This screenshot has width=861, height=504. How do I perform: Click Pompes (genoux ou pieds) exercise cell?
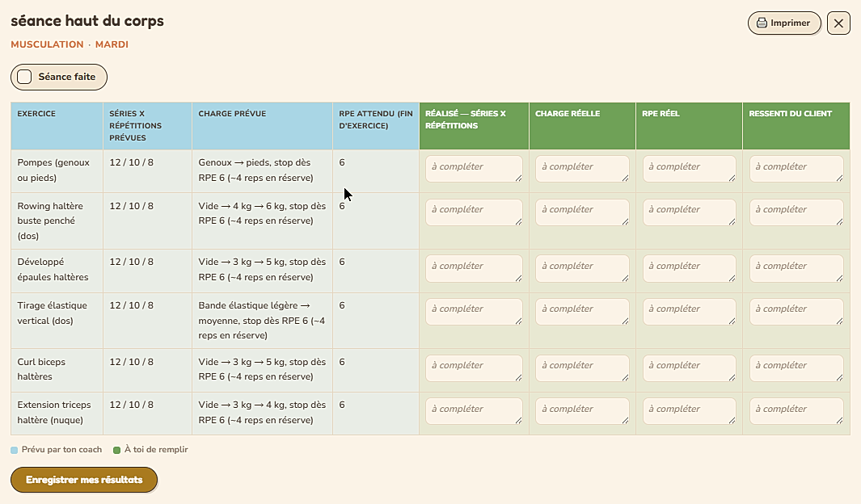57,170
